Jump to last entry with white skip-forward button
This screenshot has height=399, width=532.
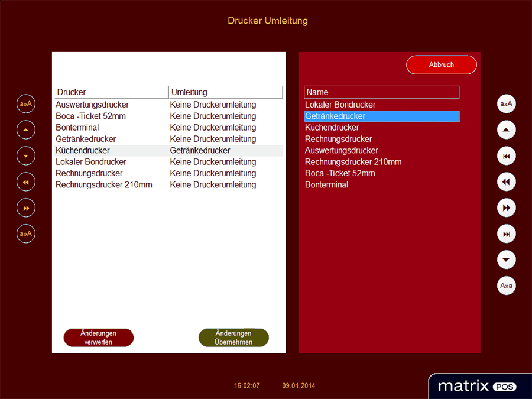point(507,234)
